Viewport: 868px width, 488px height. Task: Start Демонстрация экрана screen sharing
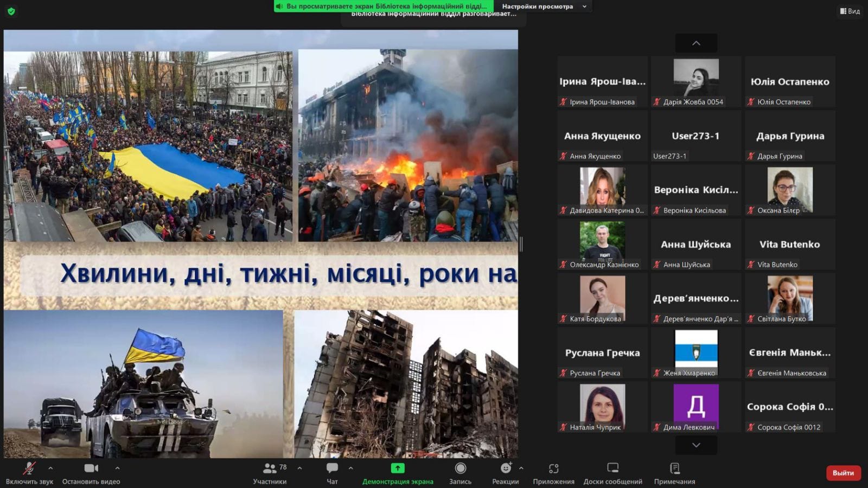click(398, 472)
